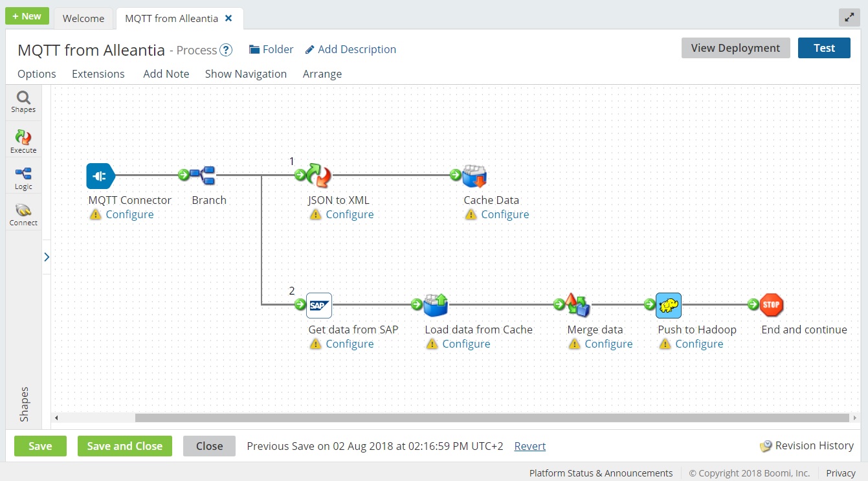Click warning icon under JSON to XML
Screen dimensions: 868x481
(x=315, y=214)
